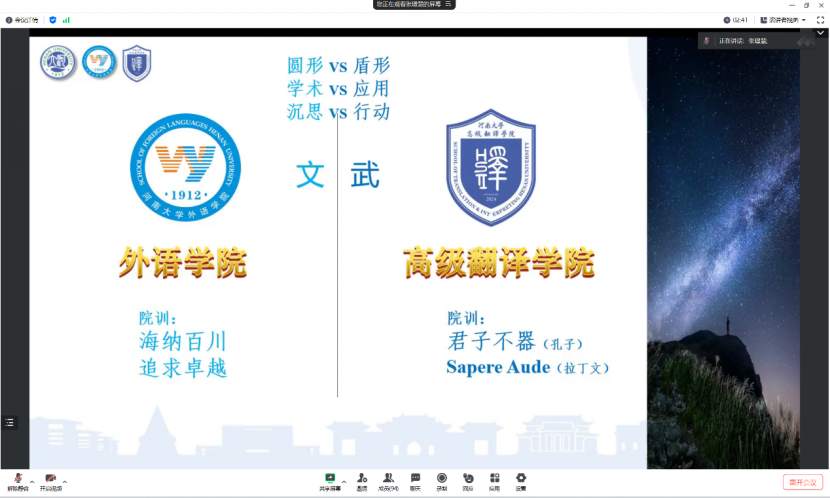
Task: Enter fullscreen mode icon
Action: 820,20
